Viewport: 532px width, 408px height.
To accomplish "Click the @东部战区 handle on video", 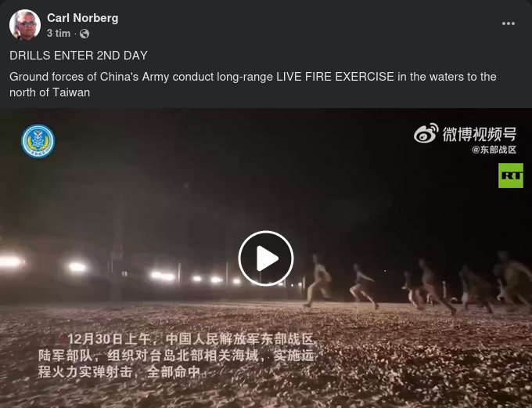I will point(494,150).
